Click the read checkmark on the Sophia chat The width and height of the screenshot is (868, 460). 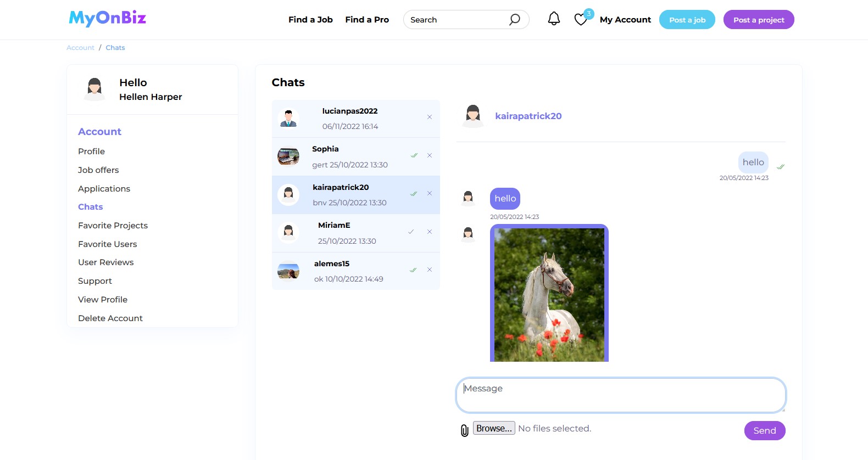[414, 155]
